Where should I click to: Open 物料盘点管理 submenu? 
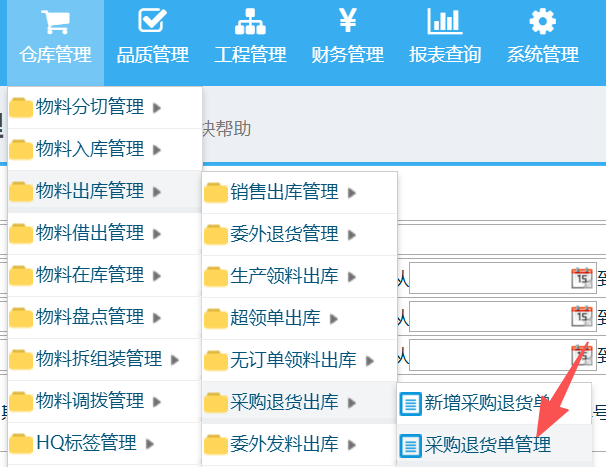(x=90, y=317)
